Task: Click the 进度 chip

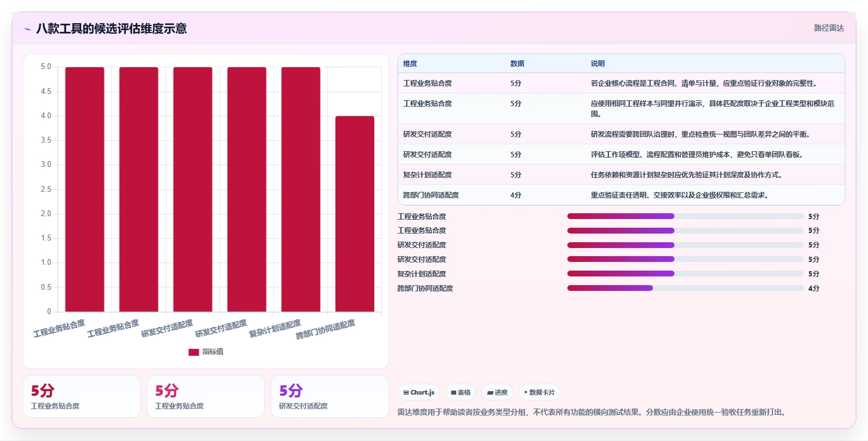Action: 497,392
